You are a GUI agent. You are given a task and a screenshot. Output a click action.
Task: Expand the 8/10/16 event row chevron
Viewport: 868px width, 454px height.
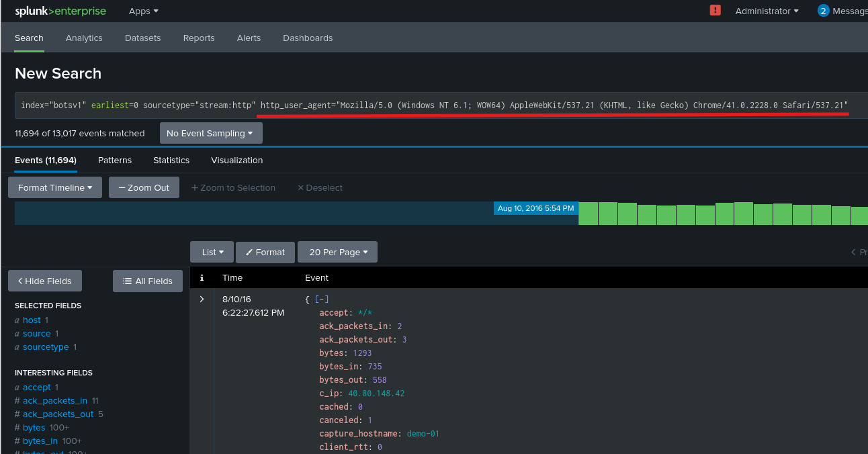pyautogui.click(x=202, y=299)
